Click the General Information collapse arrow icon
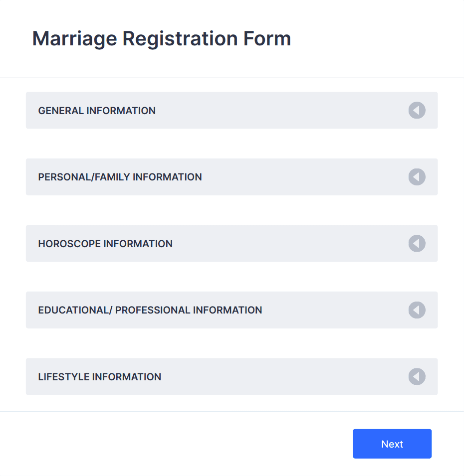Image resolution: width=464 pixels, height=476 pixels. point(417,110)
